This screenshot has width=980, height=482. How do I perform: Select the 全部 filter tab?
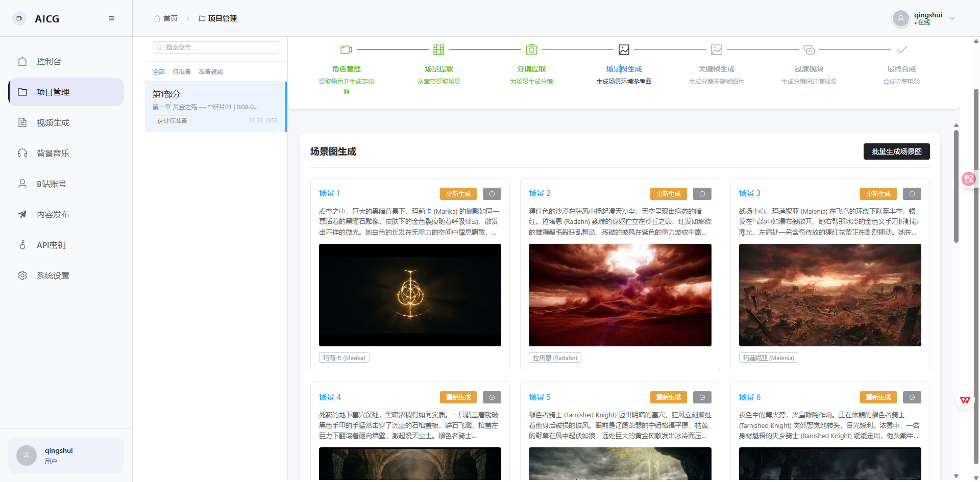click(159, 72)
